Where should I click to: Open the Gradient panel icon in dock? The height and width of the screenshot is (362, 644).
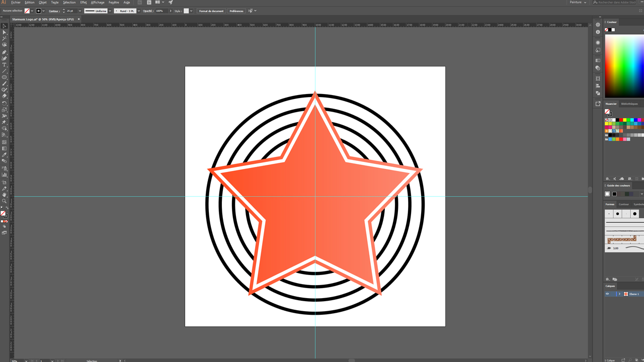tap(598, 60)
